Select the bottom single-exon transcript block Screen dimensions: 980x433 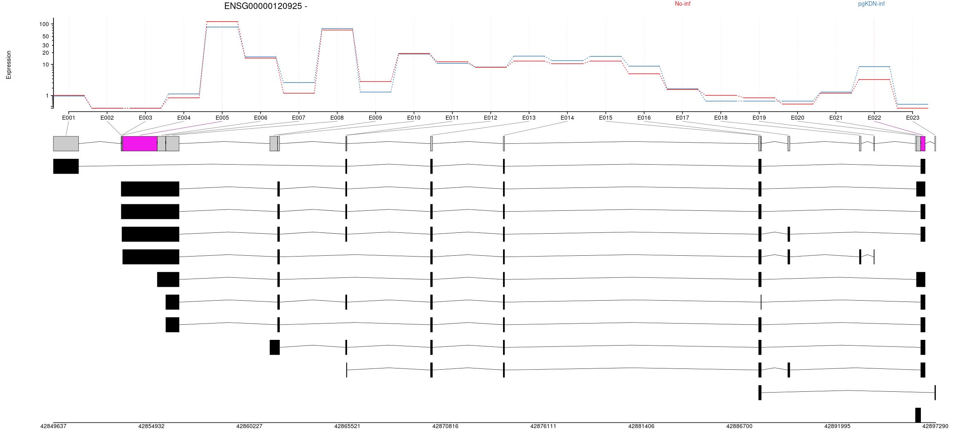pos(918,415)
